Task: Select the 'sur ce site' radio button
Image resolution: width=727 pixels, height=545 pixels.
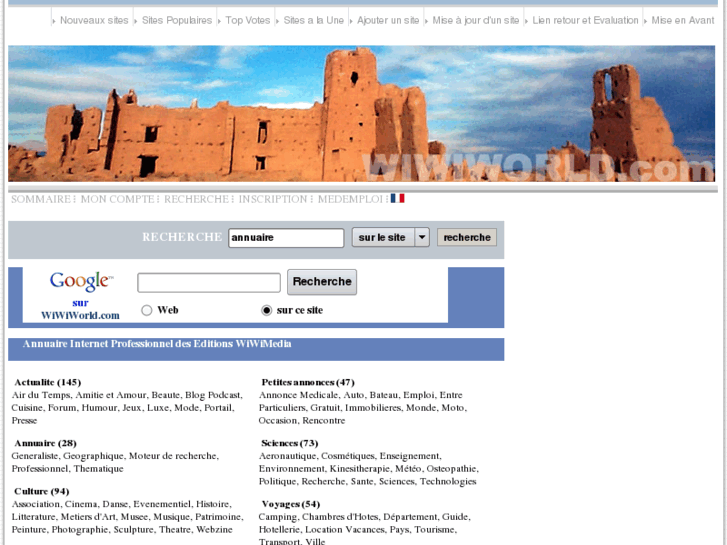Action: pyautogui.click(x=267, y=310)
